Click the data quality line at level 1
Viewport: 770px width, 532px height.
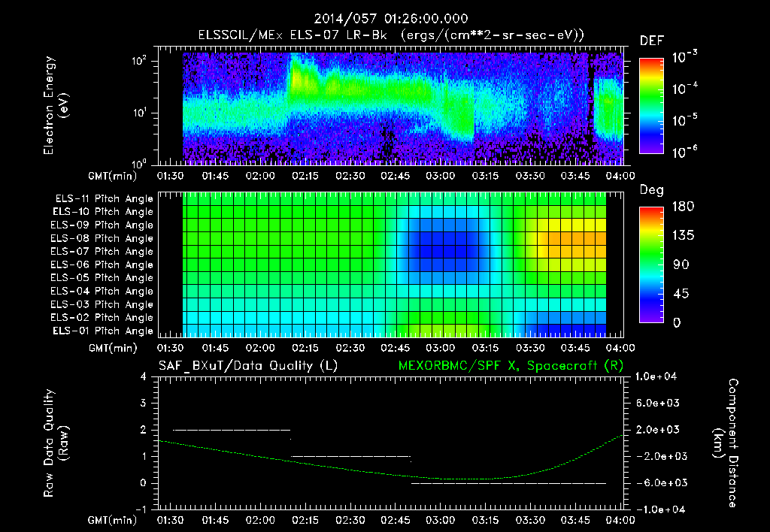(x=350, y=456)
